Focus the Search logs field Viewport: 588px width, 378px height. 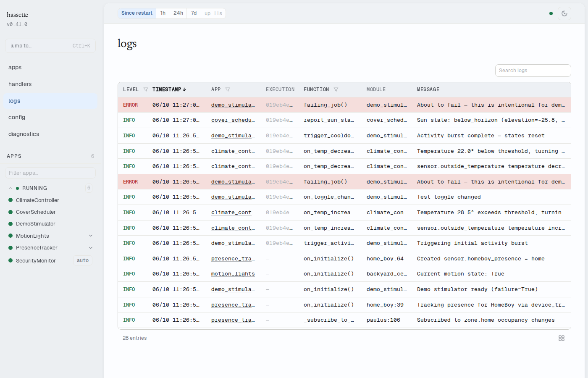pos(533,71)
